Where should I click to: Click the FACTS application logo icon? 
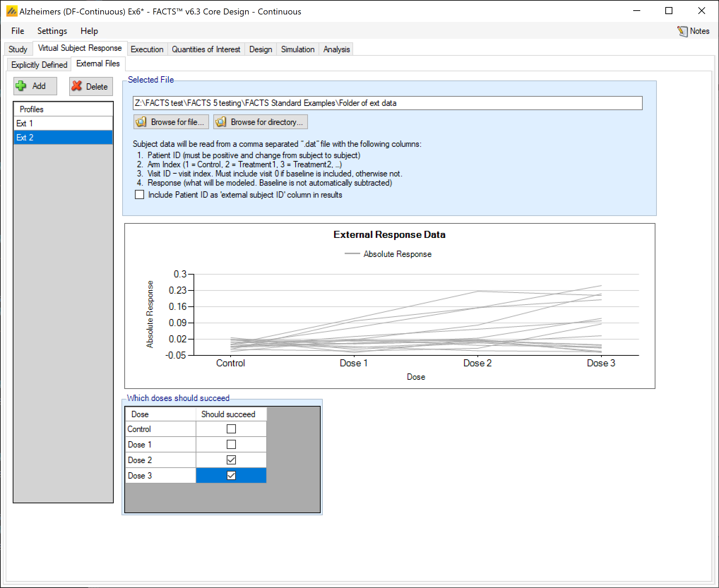click(12, 11)
